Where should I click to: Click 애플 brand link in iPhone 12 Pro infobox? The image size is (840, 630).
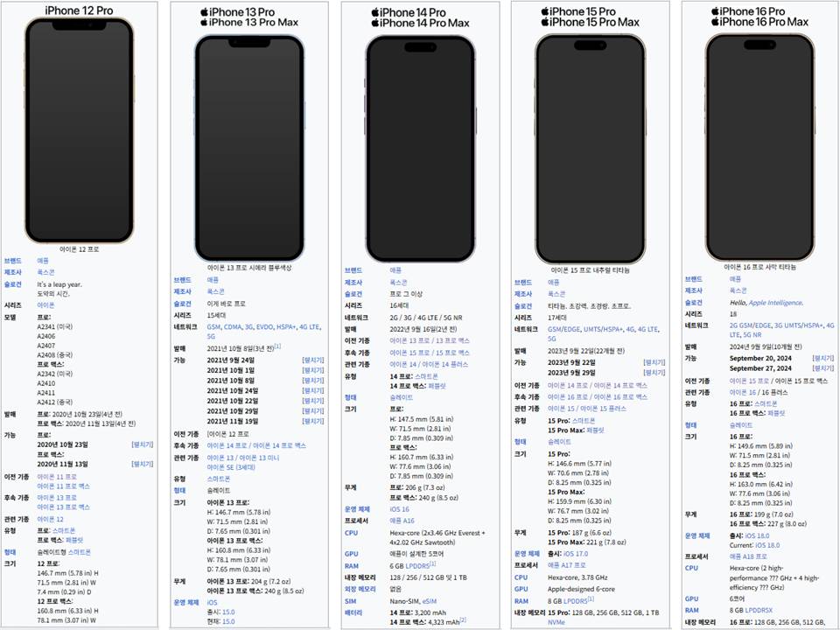coord(43,261)
